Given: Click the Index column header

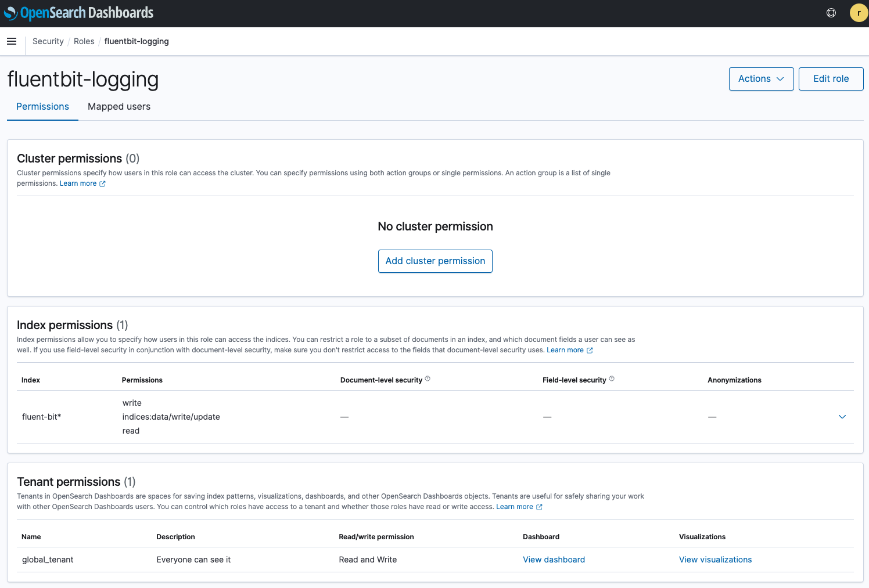Looking at the screenshot, I should pos(31,380).
